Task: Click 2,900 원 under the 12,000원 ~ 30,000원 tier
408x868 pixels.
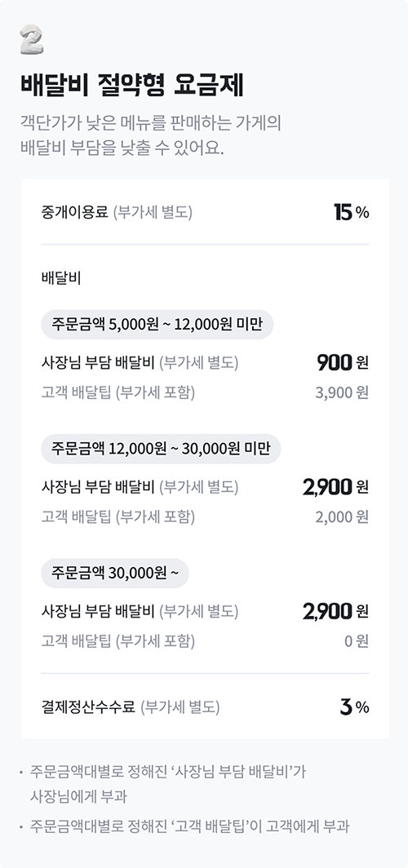Action: (x=335, y=488)
